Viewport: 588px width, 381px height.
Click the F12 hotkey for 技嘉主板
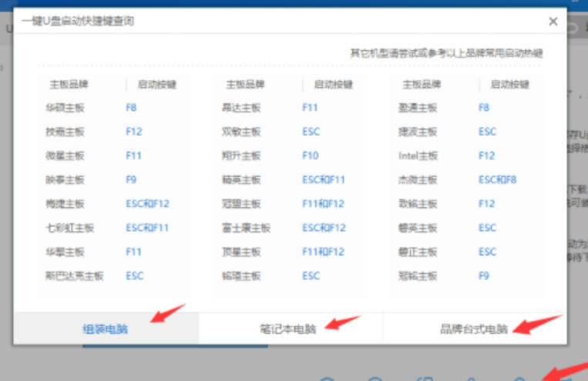[134, 132]
